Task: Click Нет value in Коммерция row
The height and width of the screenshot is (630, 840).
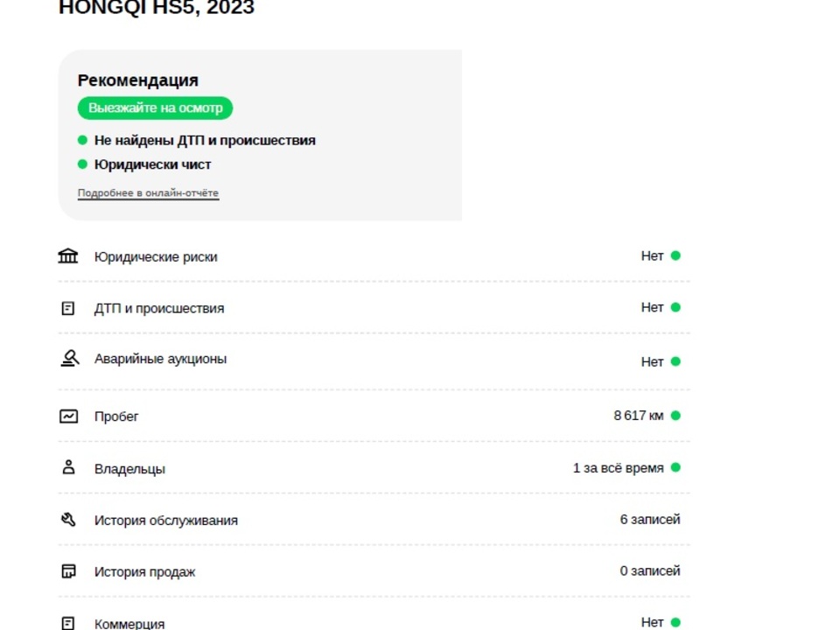Action: (652, 622)
